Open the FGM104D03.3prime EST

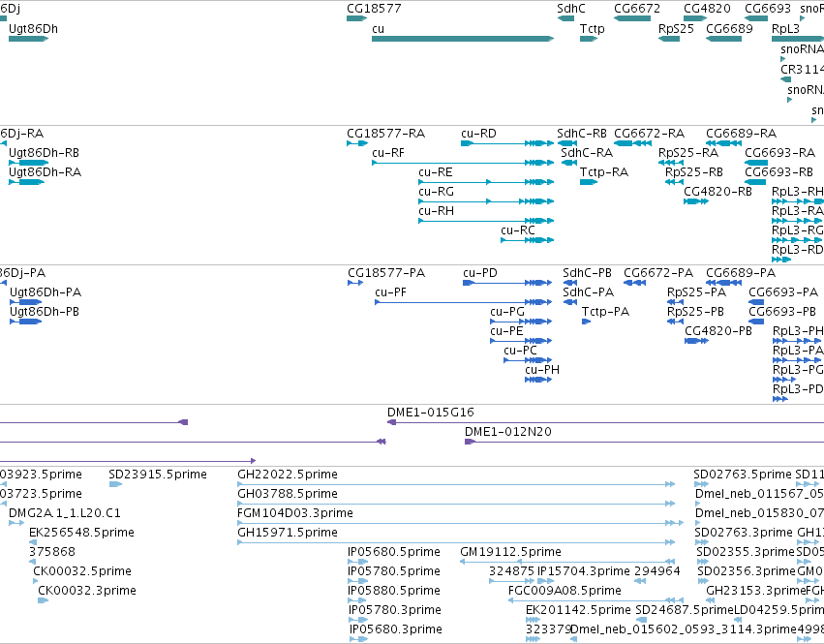460,523
